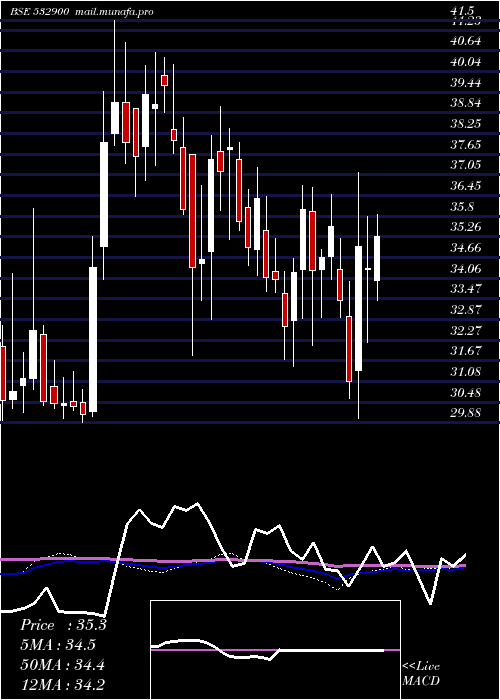Click the 30.48 price axis label
The image size is (500, 700).
coord(466,393)
